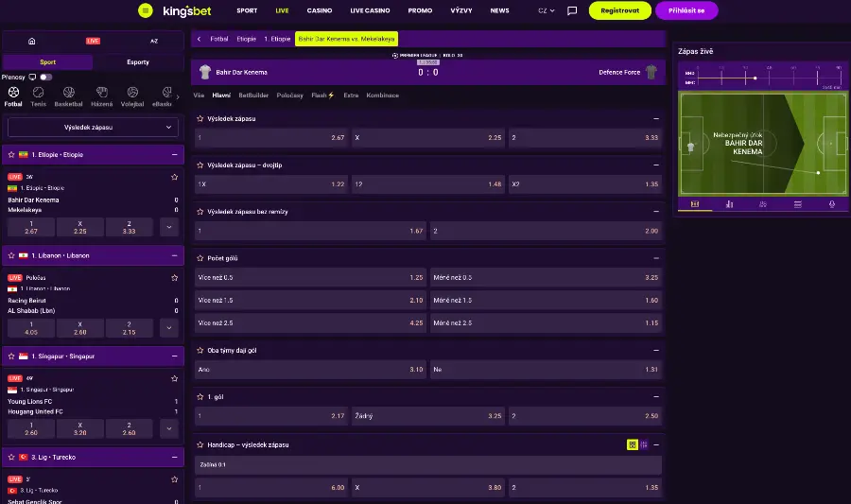
Task: Collapse the Výsledek zápasu – dvojtip market
Action: coord(656,165)
